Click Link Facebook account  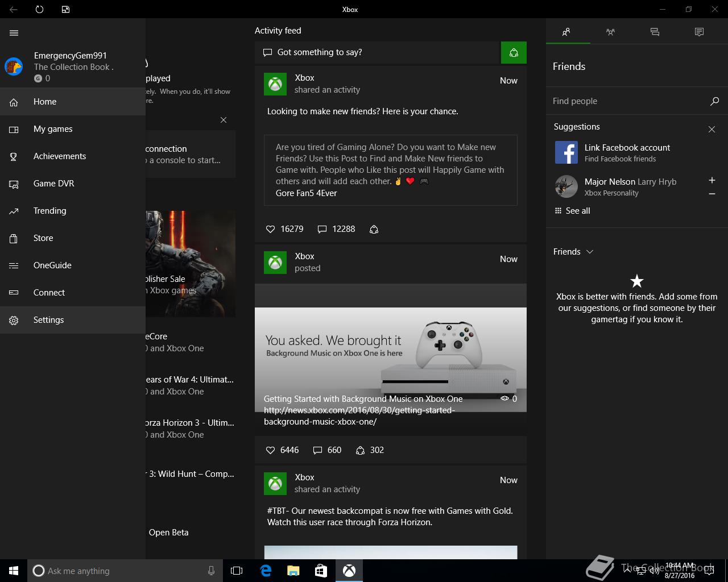[x=627, y=148]
